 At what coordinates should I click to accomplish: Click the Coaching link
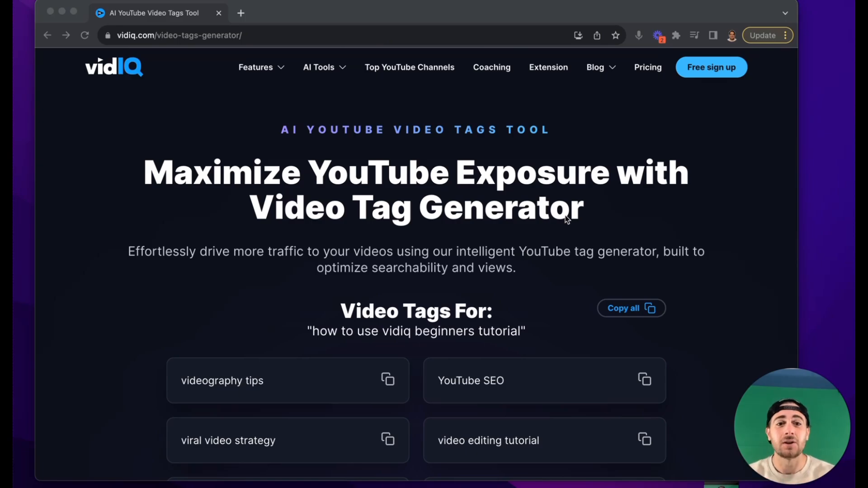491,67
